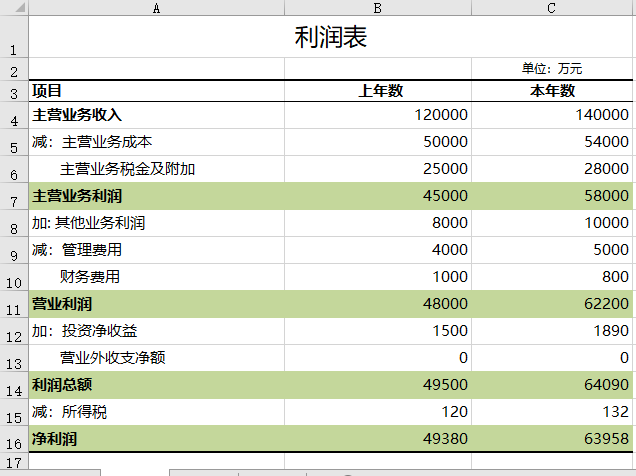Select the 本年数 header cell
Image resolution: width=636 pixels, height=476 pixels.
(552, 91)
